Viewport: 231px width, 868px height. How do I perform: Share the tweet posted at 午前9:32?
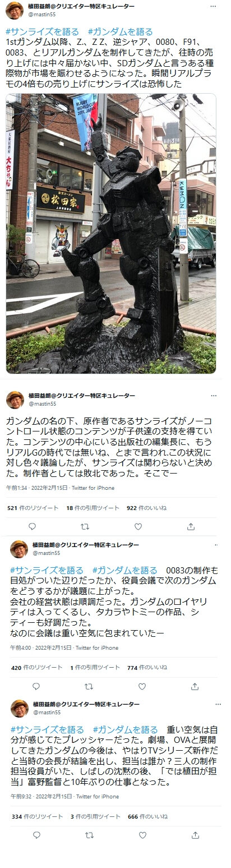[195, 834]
